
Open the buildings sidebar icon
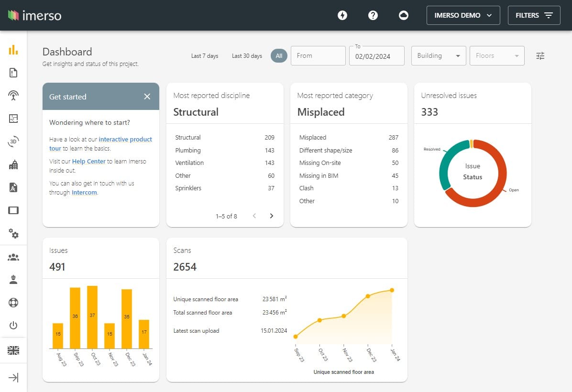coord(13,164)
